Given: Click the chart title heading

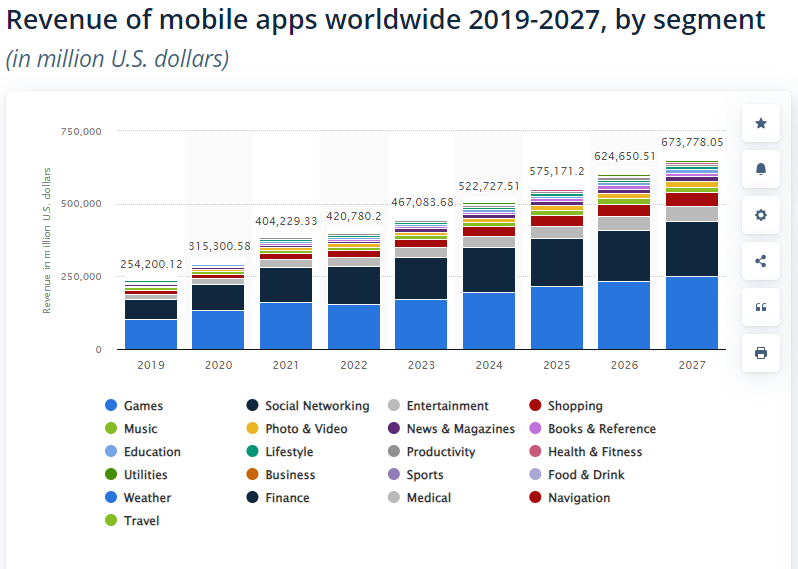Looking at the screenshot, I should [386, 19].
